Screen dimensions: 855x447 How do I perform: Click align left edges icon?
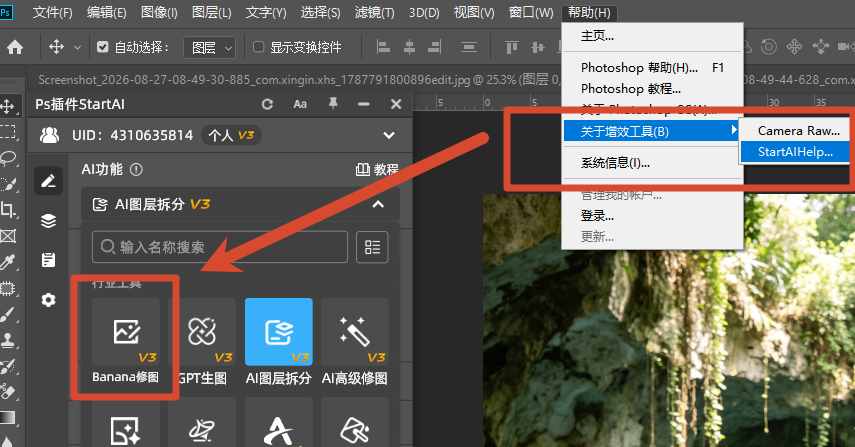(x=383, y=47)
